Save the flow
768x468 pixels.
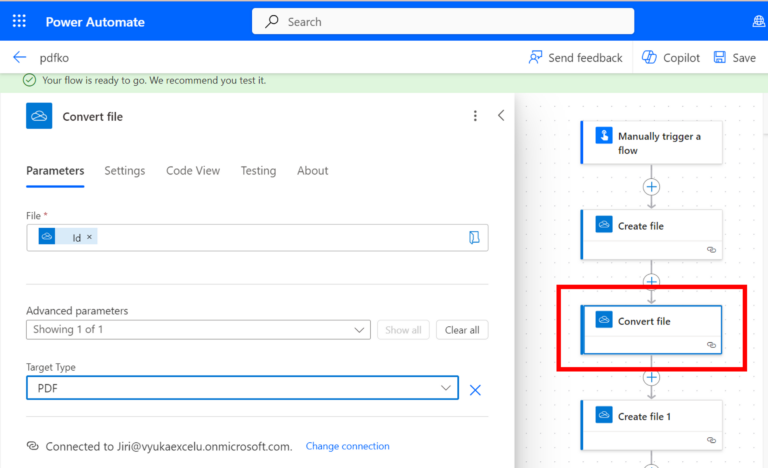coord(735,58)
